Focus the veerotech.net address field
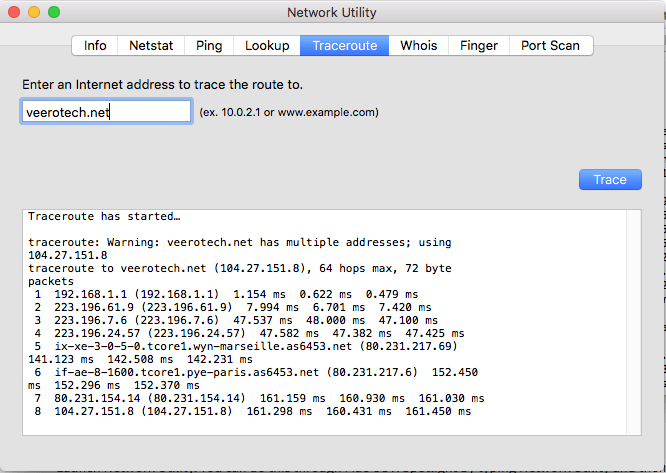 click(x=107, y=112)
